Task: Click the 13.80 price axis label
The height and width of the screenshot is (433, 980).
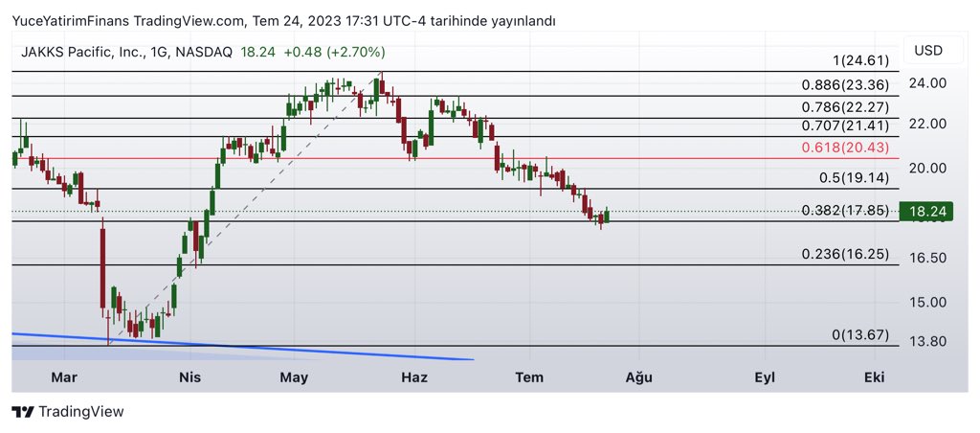Action: point(928,342)
